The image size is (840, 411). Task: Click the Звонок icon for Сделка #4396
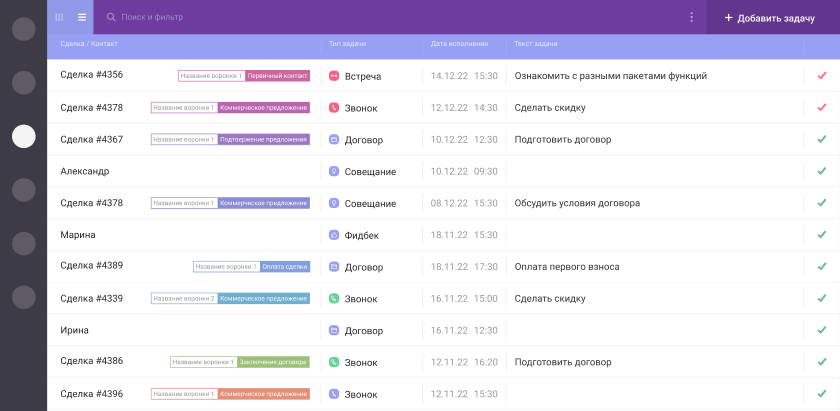click(x=334, y=394)
